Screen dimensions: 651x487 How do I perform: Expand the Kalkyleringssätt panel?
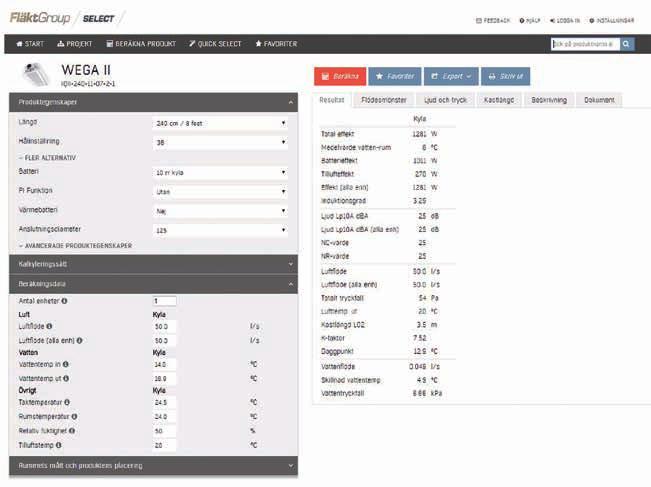click(153, 264)
